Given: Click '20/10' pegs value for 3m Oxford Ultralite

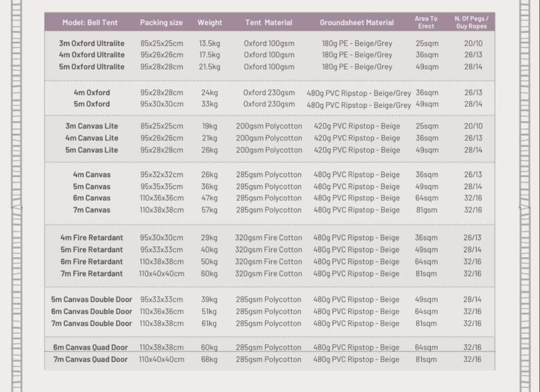Looking at the screenshot, I should click(473, 43).
